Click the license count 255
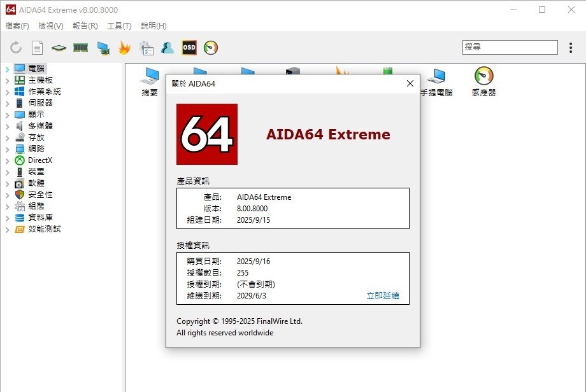 click(243, 273)
